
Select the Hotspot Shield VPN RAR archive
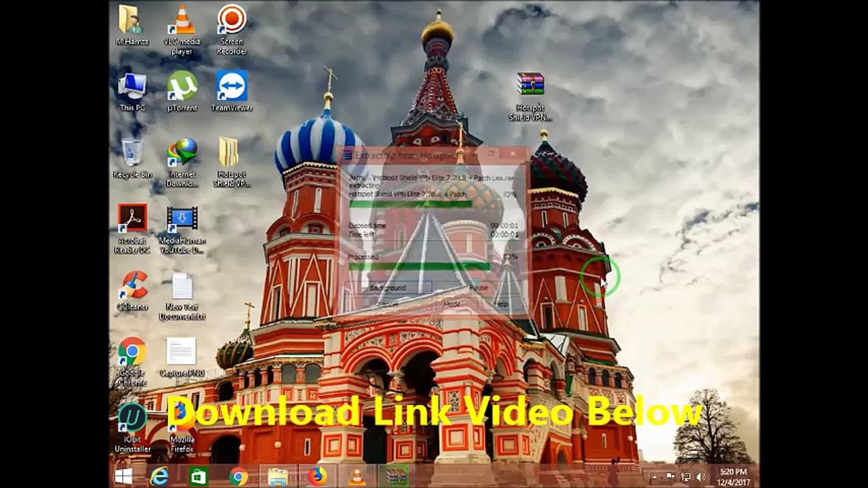531,85
